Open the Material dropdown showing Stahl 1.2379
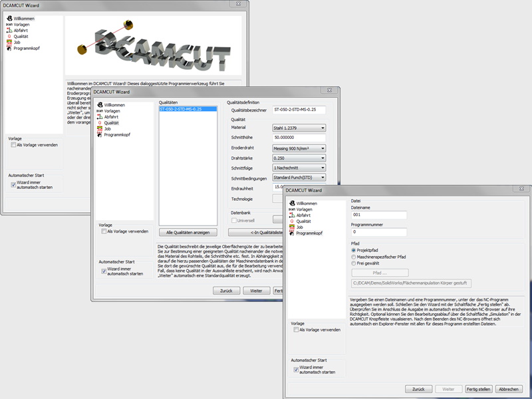This screenshot has width=532, height=399. [299, 128]
